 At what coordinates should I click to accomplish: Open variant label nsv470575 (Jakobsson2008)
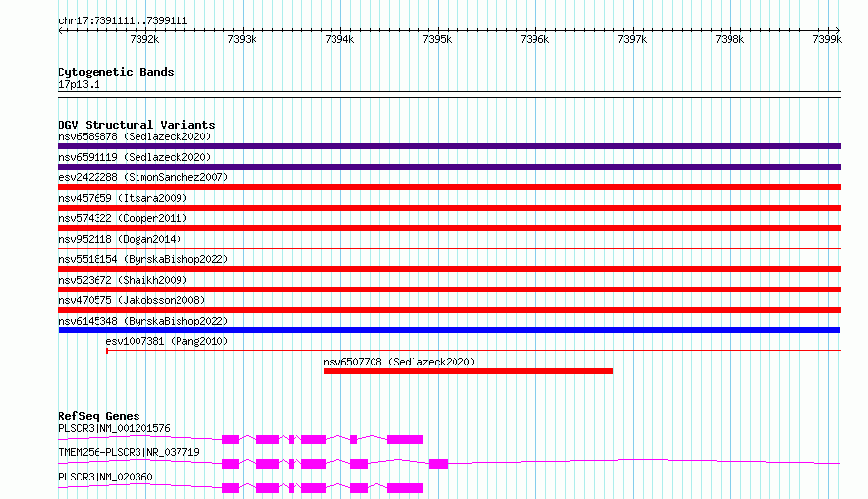click(x=132, y=300)
